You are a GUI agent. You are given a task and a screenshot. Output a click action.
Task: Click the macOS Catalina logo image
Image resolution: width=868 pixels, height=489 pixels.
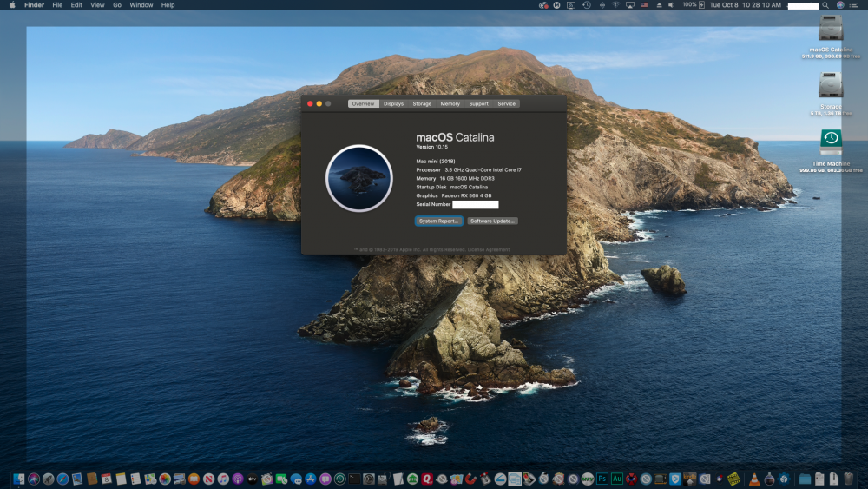coord(359,178)
